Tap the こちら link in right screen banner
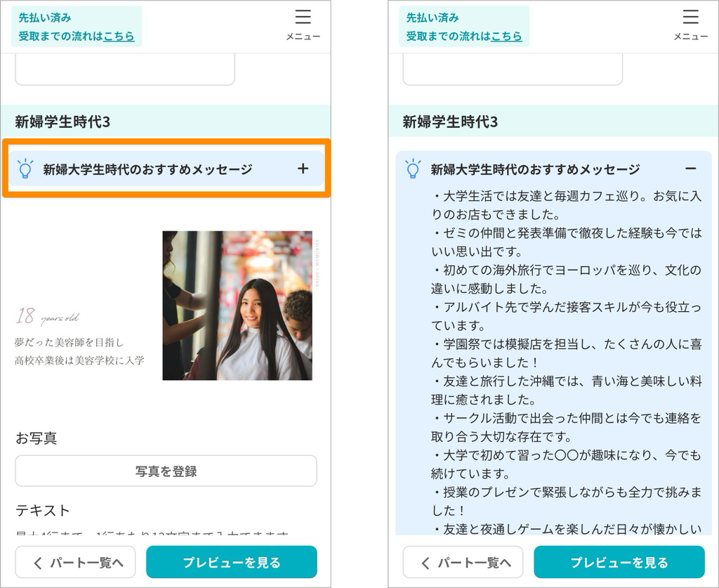The width and height of the screenshot is (719, 588). [x=506, y=36]
